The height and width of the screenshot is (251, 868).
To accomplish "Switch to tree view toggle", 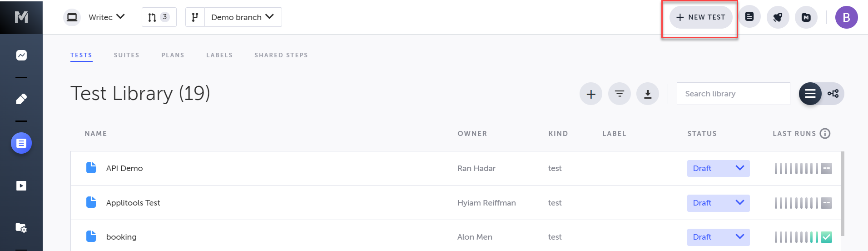I will click(833, 94).
